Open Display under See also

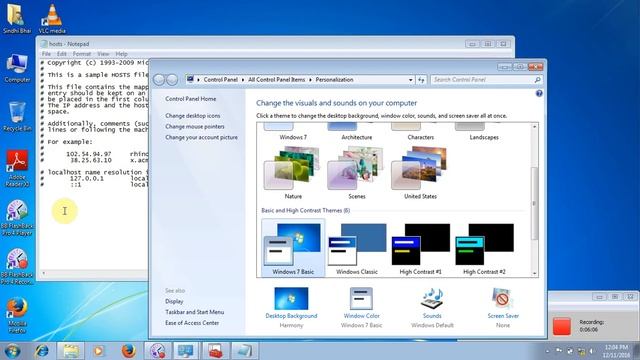(x=174, y=301)
